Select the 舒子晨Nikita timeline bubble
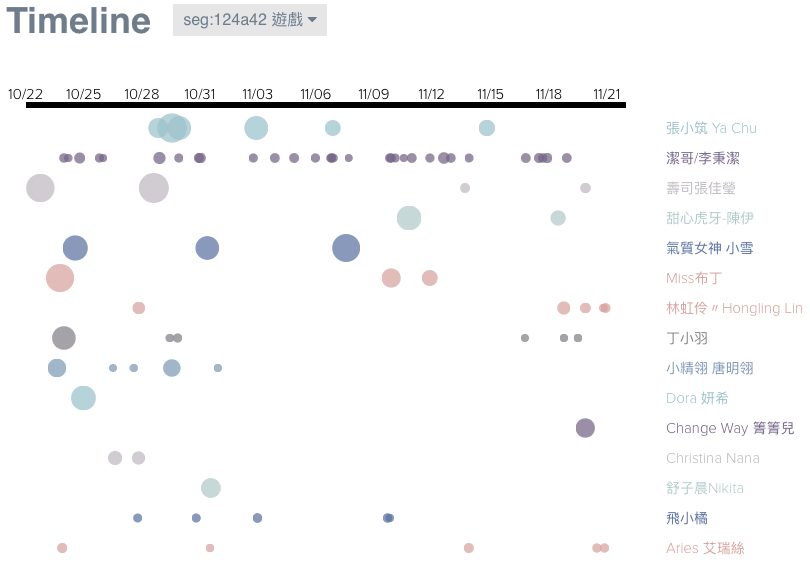 [x=210, y=488]
